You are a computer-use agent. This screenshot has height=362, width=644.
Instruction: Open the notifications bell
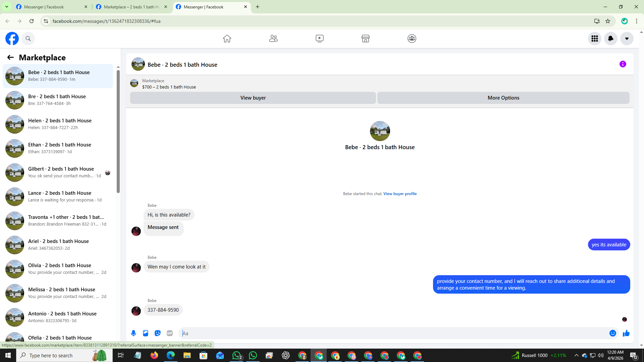pyautogui.click(x=610, y=39)
